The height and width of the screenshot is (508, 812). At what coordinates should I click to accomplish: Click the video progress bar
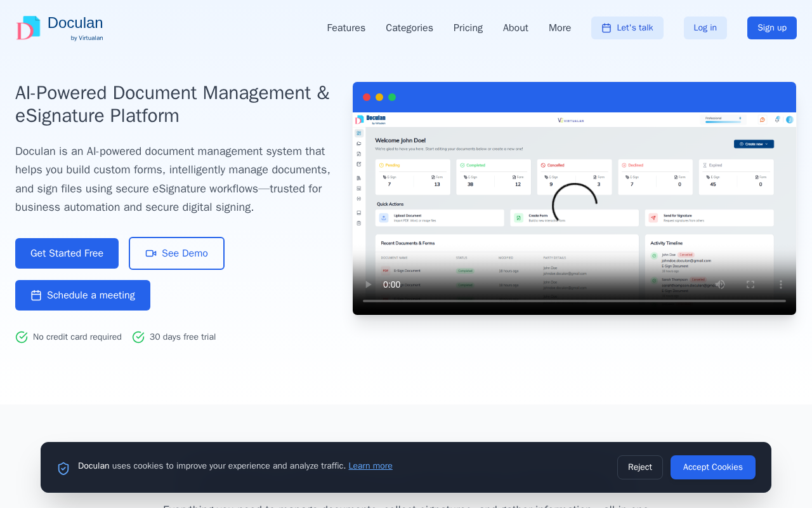(574, 301)
